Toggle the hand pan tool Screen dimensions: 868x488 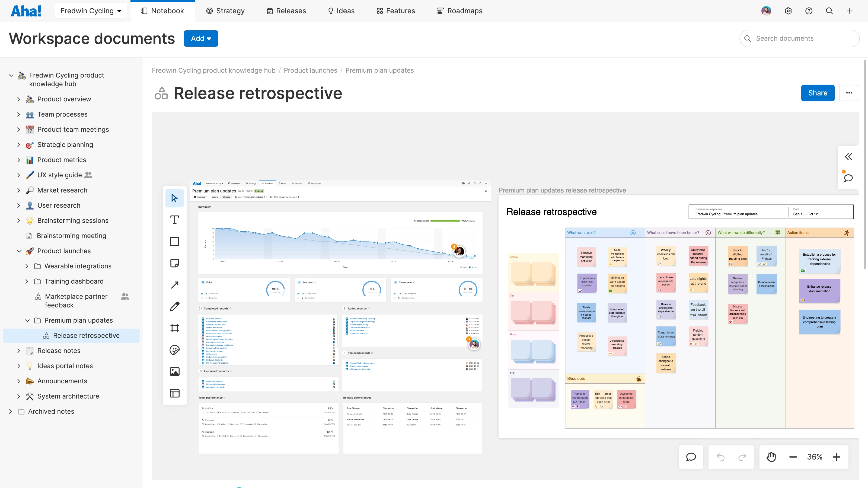pyautogui.click(x=771, y=457)
